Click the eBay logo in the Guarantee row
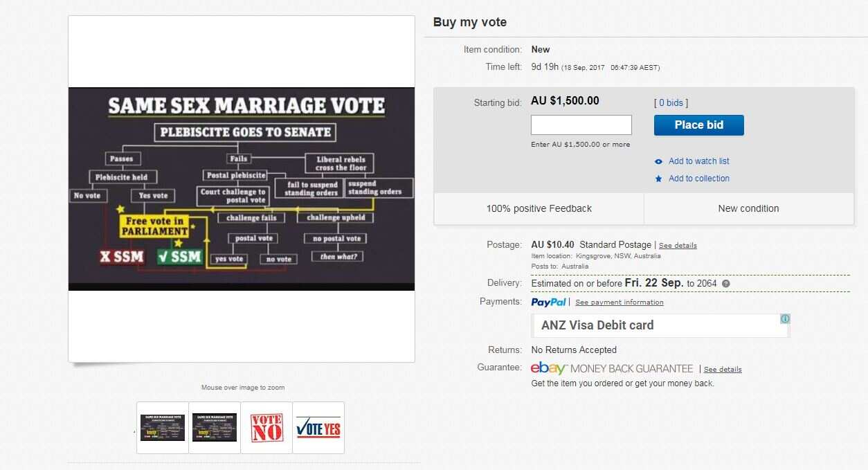The height and width of the screenshot is (470, 868). click(546, 368)
